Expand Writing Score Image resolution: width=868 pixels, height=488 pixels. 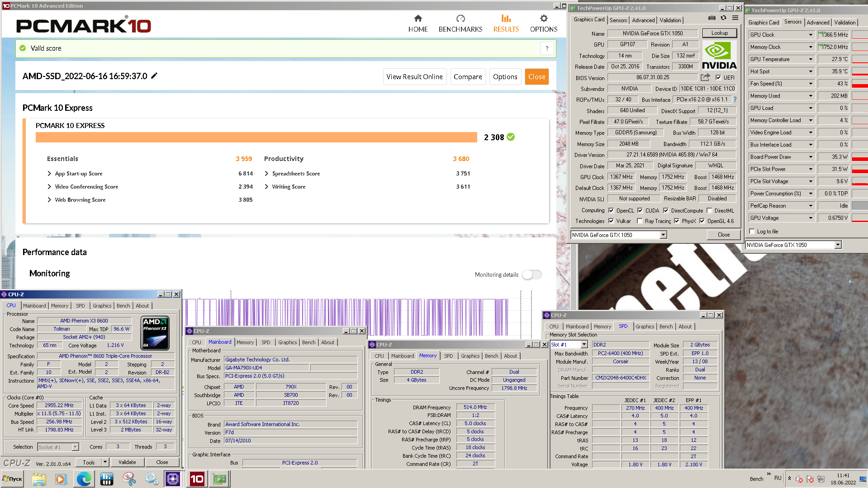(266, 187)
